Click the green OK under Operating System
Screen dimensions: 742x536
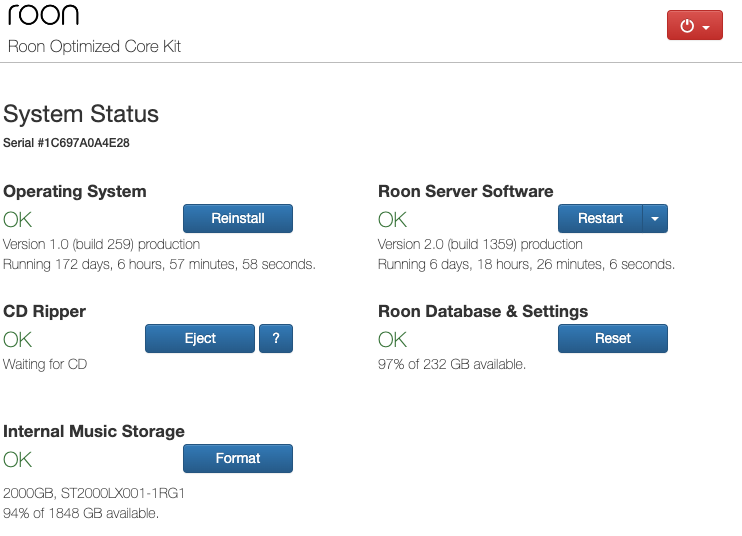click(x=18, y=220)
